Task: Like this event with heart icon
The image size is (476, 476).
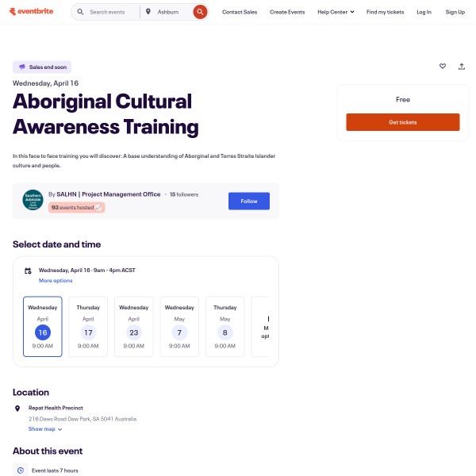Action: coord(443,67)
